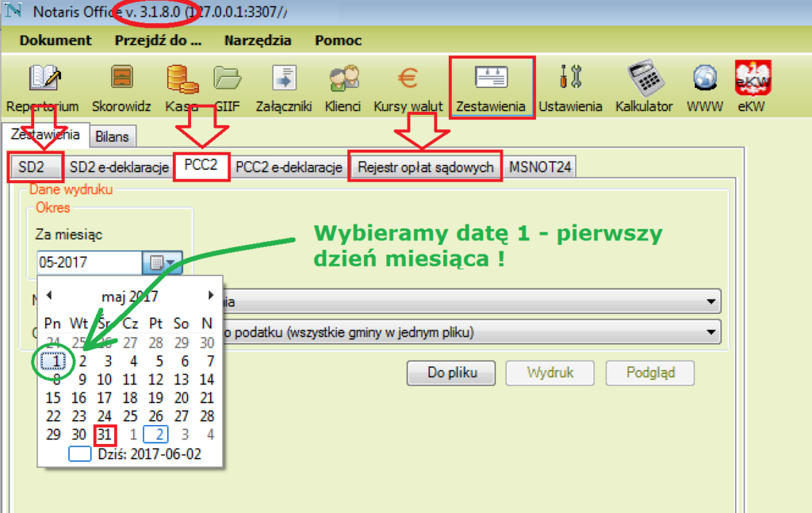Pick day 12 in the calendar

(155, 380)
